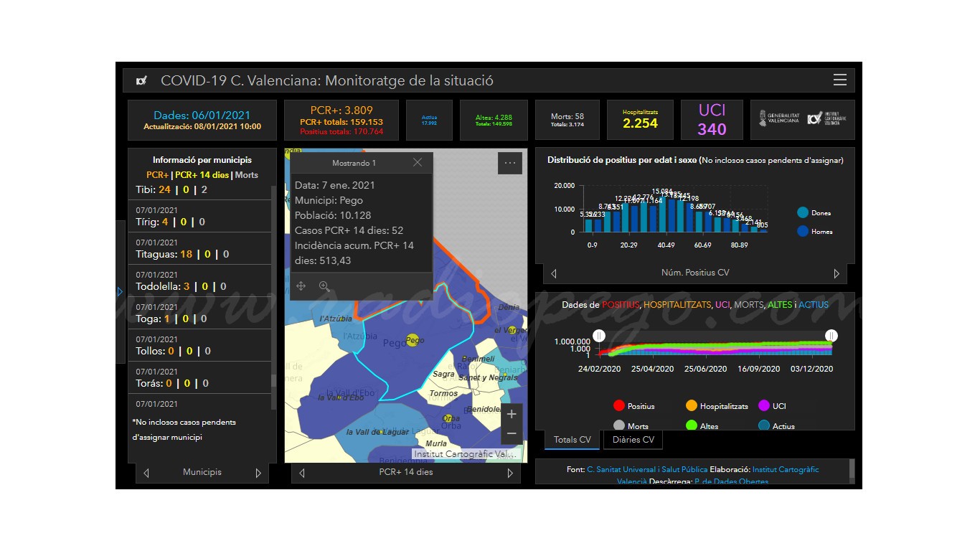
Task: Select the Tírig municipality row
Action: pos(199,216)
